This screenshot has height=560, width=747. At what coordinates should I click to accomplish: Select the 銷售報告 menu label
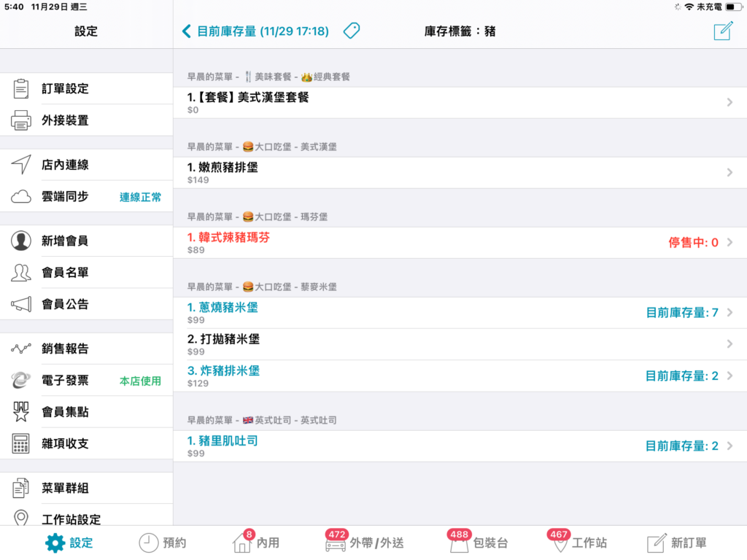coord(65,349)
